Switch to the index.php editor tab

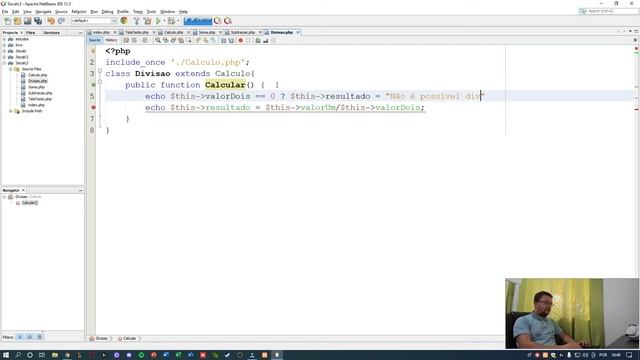point(101,32)
